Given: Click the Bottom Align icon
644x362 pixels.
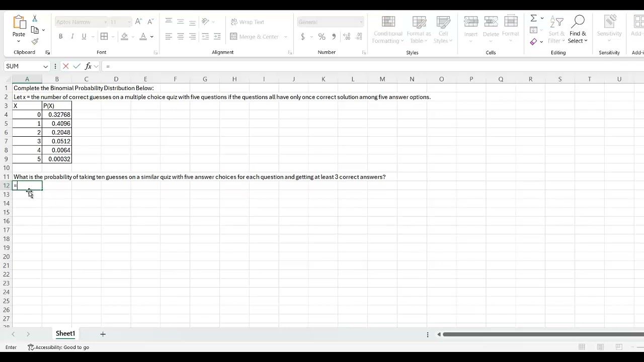Looking at the screenshot, I should (x=193, y=22).
